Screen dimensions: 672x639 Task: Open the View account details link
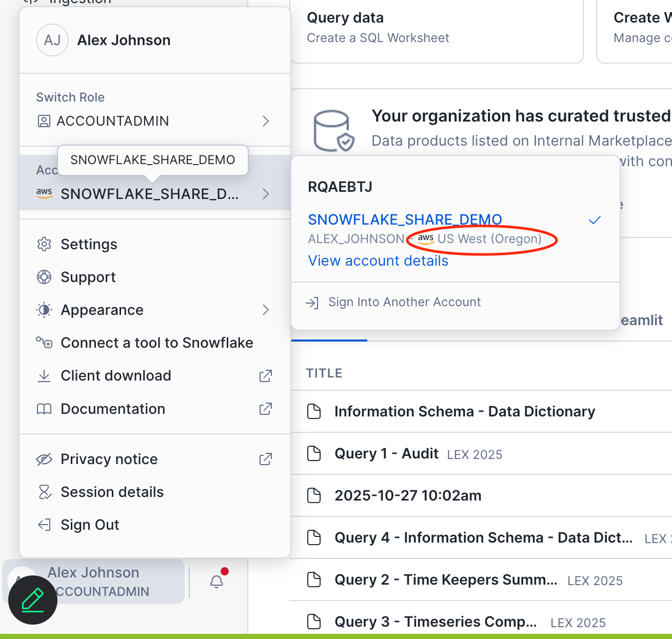pyautogui.click(x=378, y=261)
